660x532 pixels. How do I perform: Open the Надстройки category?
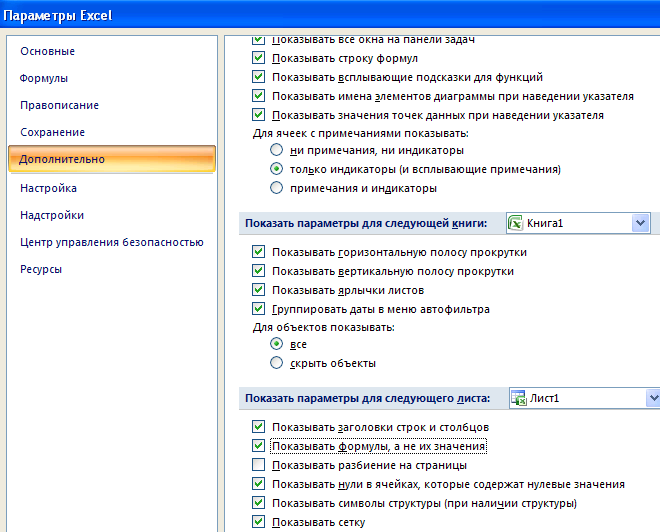coord(52,215)
